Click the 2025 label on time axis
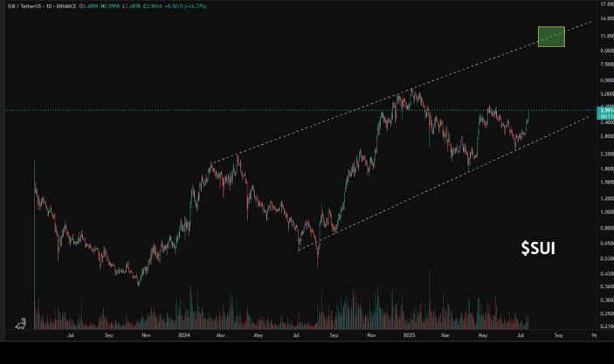The width and height of the screenshot is (614, 364). point(409,335)
